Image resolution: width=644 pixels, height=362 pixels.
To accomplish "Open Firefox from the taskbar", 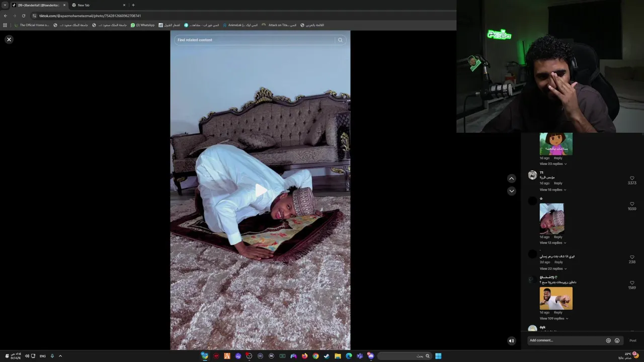I will click(304, 356).
